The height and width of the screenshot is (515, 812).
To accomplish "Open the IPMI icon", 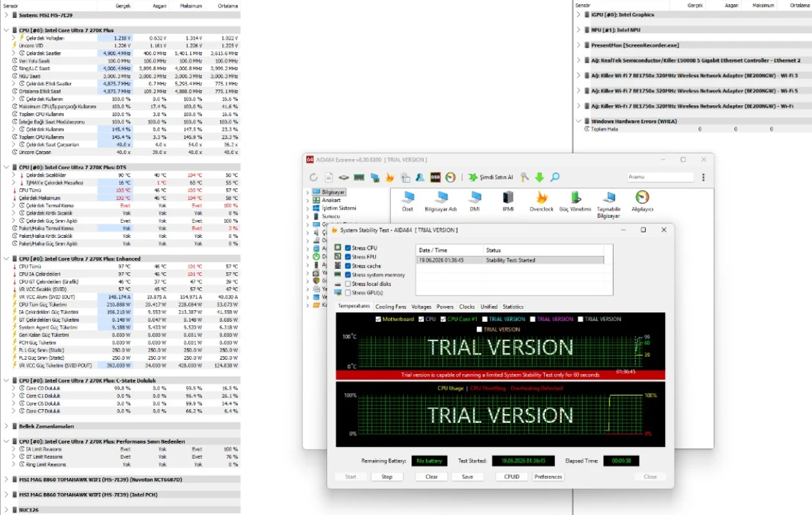I will pyautogui.click(x=508, y=201).
